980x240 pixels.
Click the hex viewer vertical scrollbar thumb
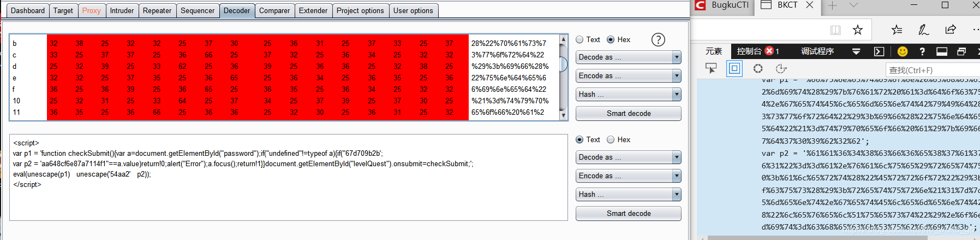[564, 63]
